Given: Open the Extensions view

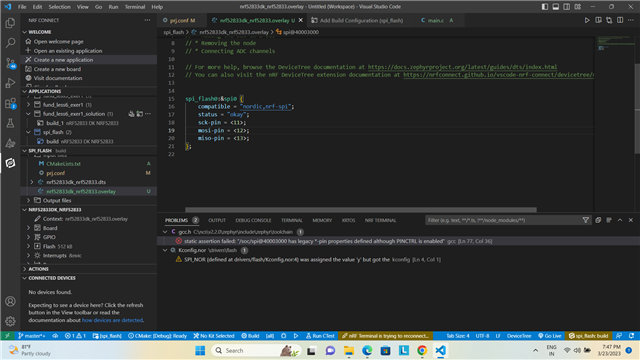Looking at the screenshot, I should [x=10, y=103].
